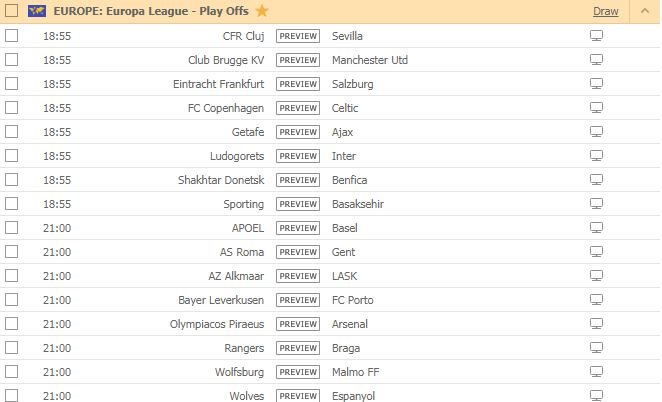
Task: Tick the checkbox in the Europa League header
Action: pos(11,10)
